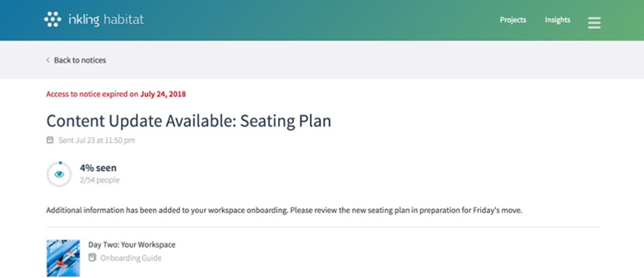Select the "4% seen" statistic text
Image resolution: width=644 pixels, height=278 pixels.
click(x=98, y=168)
